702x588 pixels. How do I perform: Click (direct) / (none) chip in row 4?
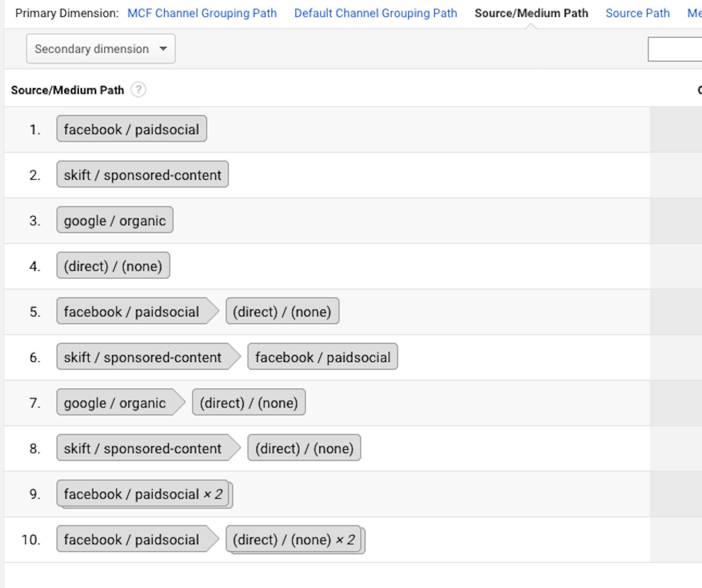113,265
